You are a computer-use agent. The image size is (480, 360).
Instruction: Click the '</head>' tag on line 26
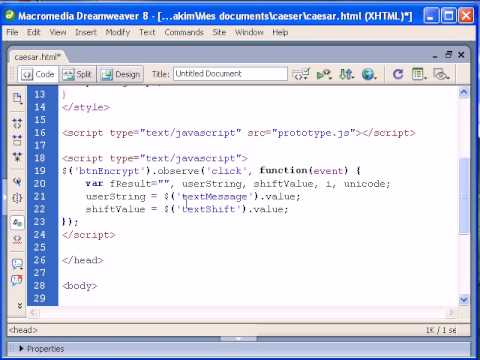83,260
